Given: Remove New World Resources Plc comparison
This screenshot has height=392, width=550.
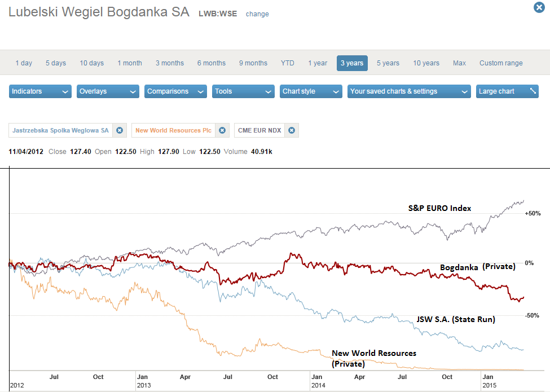Looking at the screenshot, I should point(222,130).
